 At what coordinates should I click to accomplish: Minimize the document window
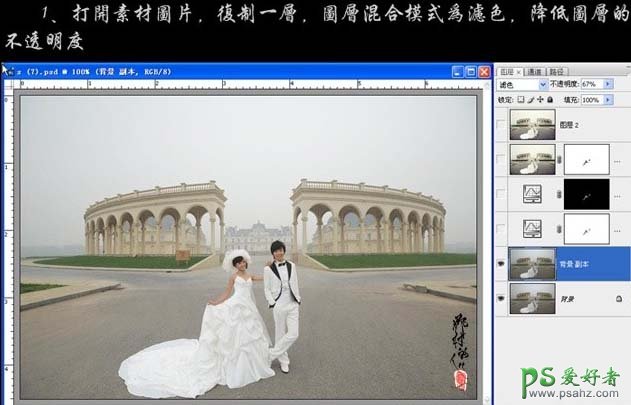coord(458,72)
